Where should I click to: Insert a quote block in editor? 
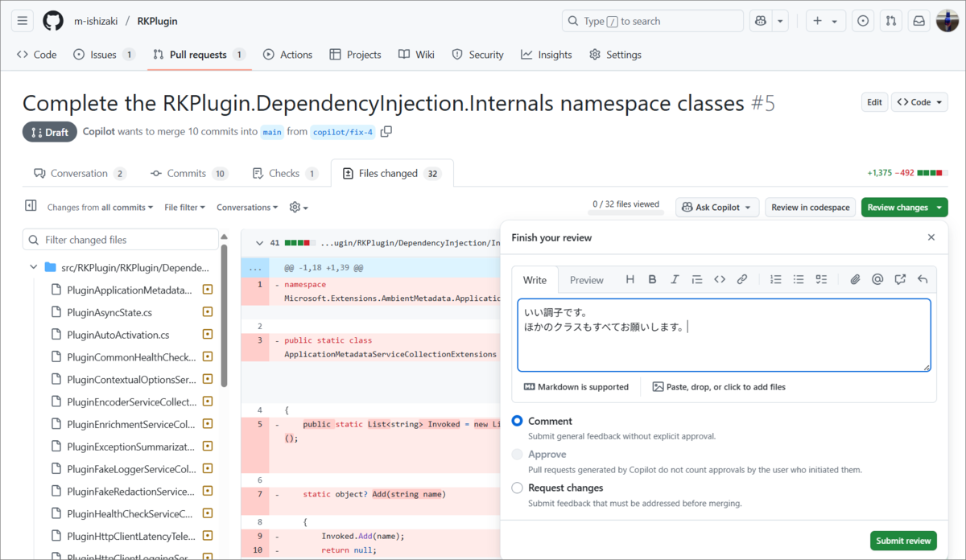[x=697, y=279]
